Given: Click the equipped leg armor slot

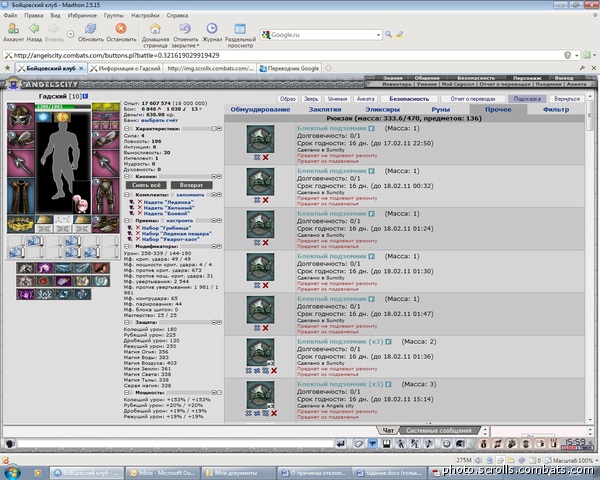Looking at the screenshot, I should (106, 196).
